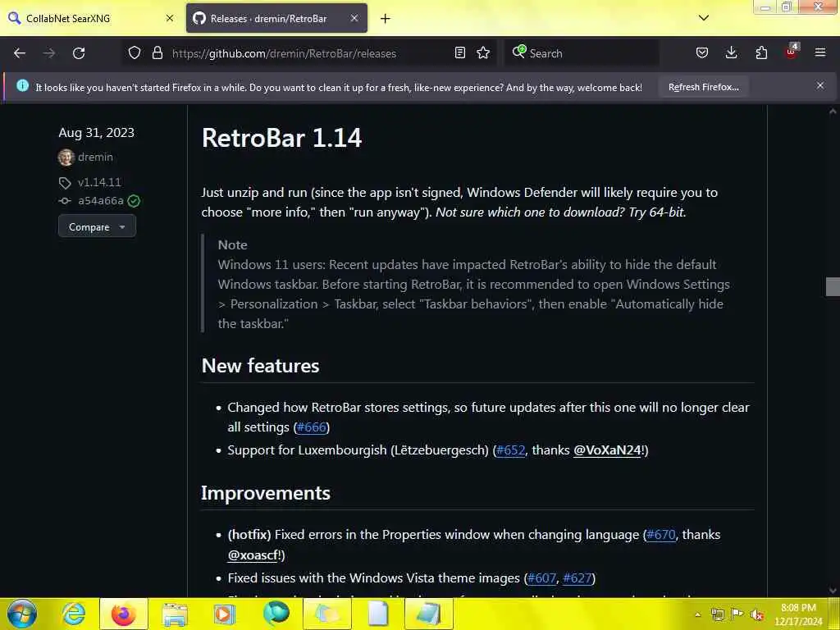
Task: Expand the Compare dropdown
Action: point(97,227)
